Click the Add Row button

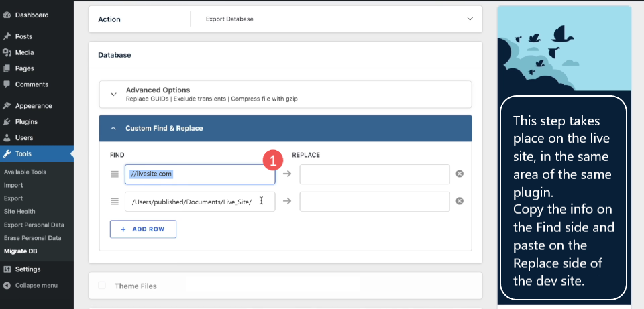click(143, 229)
